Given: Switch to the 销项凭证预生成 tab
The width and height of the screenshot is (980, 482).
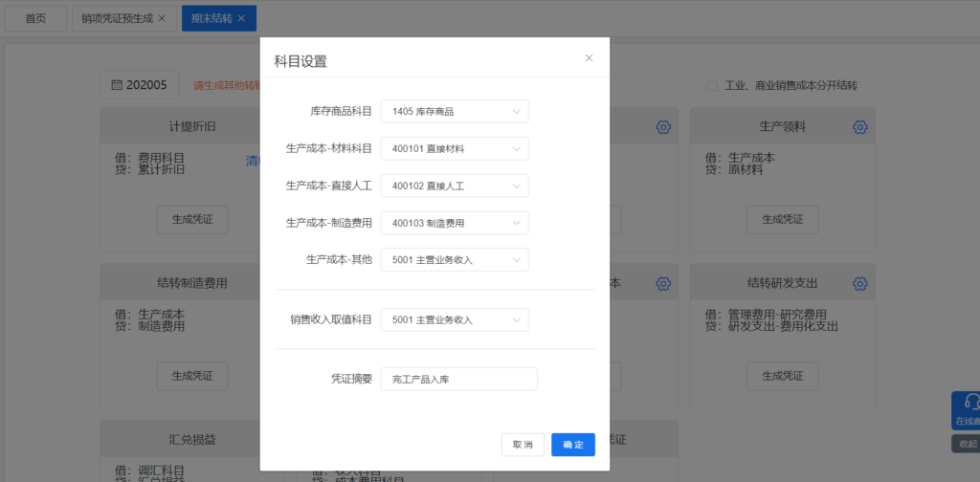Looking at the screenshot, I should coord(117,18).
